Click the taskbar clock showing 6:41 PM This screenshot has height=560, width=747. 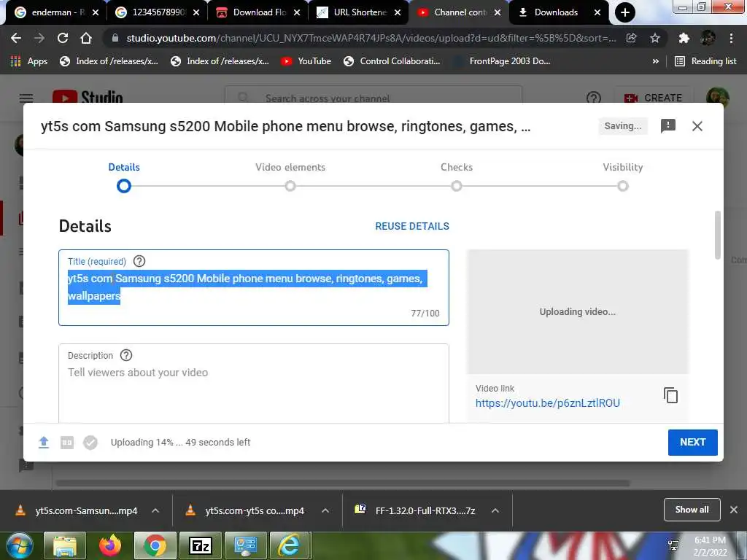pos(710,546)
